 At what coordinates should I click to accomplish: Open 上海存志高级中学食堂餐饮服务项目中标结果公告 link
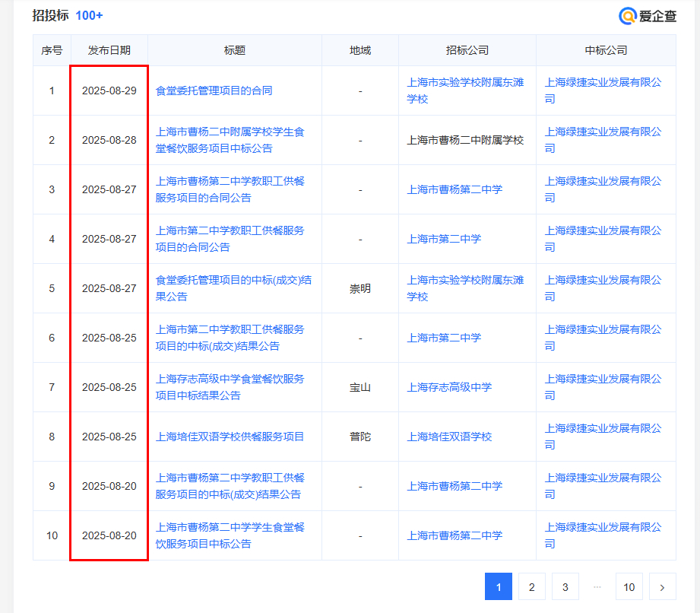pos(230,387)
